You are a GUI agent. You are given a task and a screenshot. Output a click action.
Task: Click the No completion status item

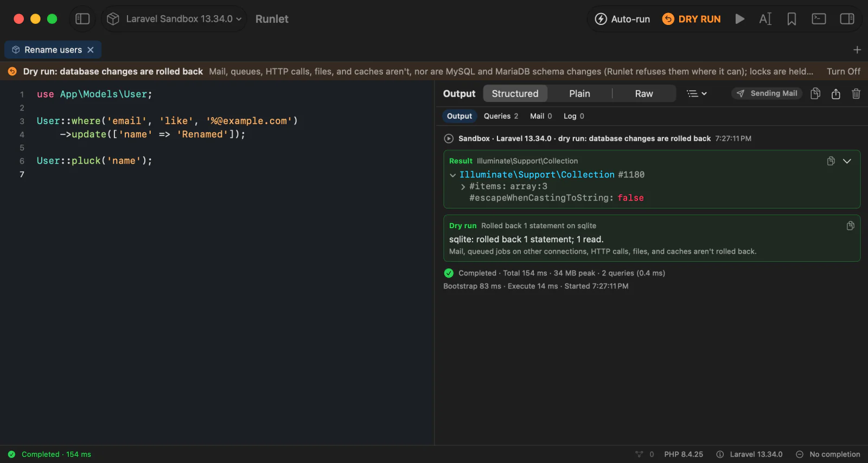tap(828, 454)
